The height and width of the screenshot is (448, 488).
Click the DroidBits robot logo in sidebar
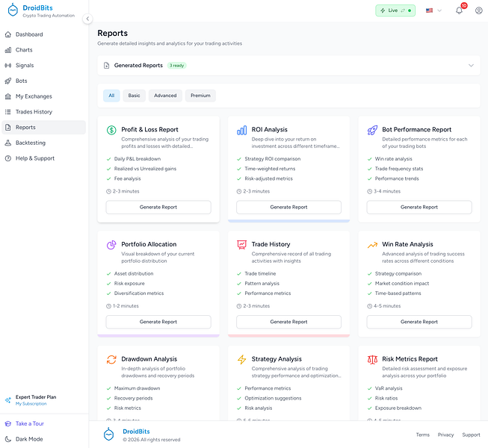[13, 10]
